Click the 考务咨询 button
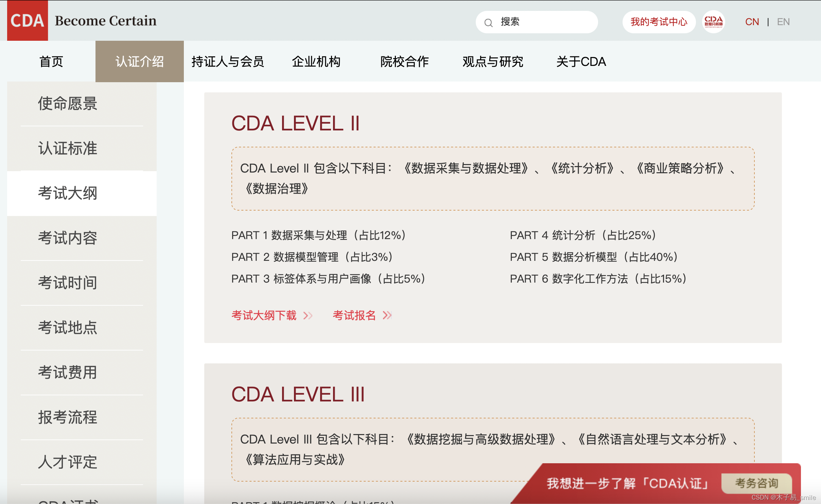 coord(756,483)
